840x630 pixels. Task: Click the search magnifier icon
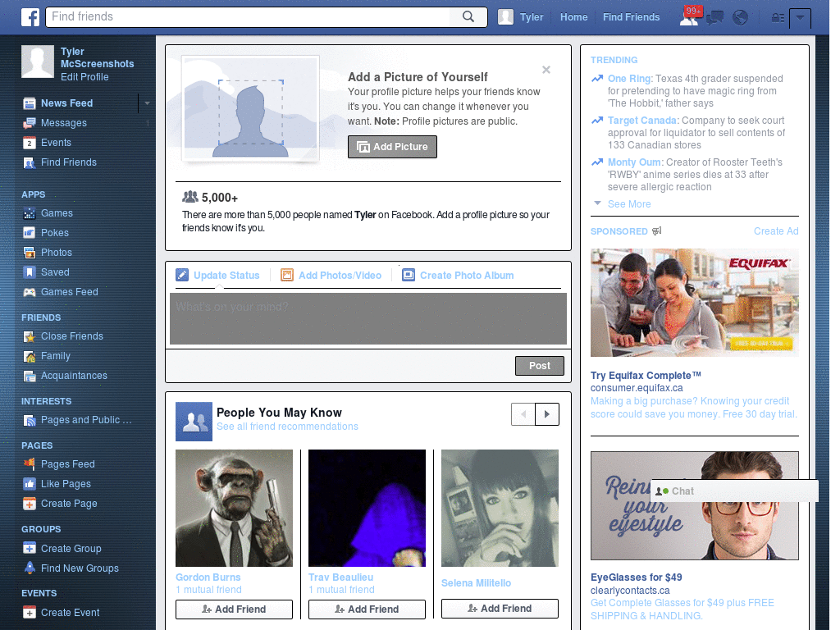pos(468,16)
